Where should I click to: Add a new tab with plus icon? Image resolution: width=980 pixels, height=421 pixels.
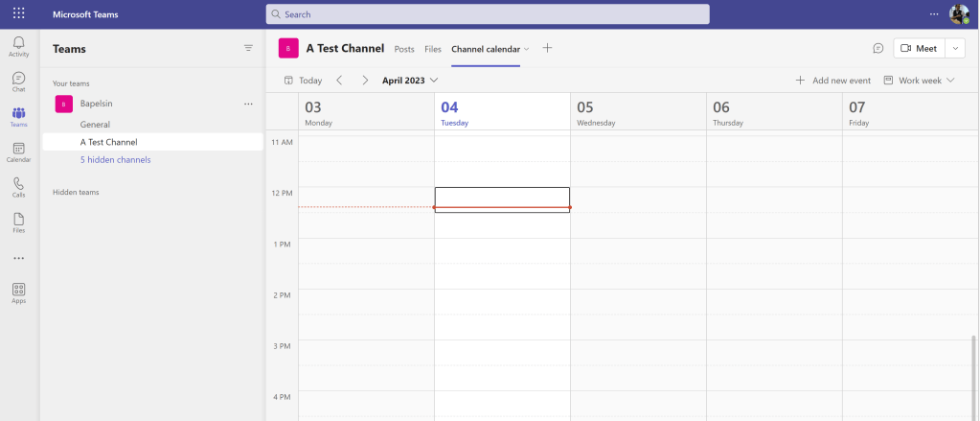tap(547, 48)
